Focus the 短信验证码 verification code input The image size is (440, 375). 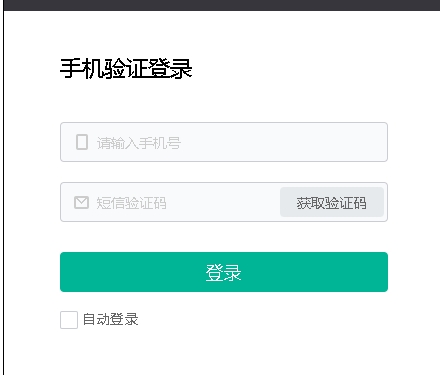[x=170, y=202]
